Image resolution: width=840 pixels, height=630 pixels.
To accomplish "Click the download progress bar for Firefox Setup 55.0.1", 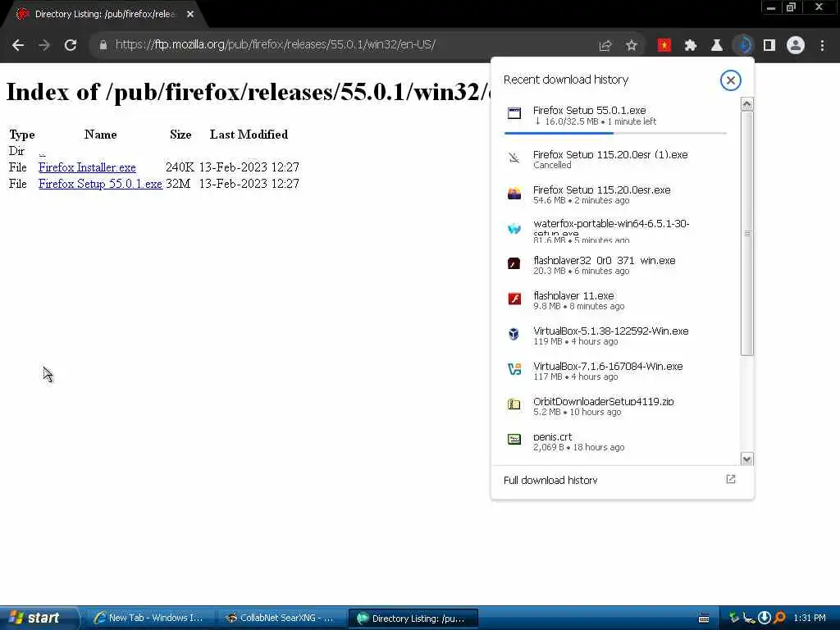I will [x=615, y=133].
